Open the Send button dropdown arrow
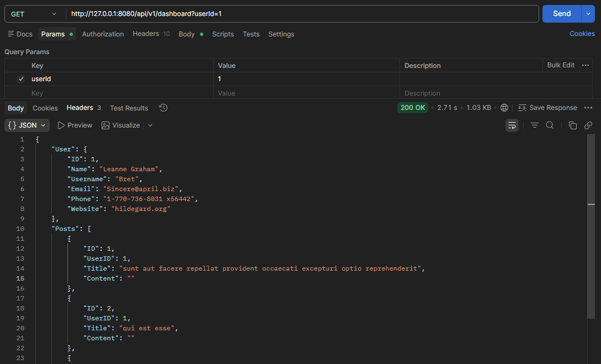The width and height of the screenshot is (601, 364). pos(588,14)
